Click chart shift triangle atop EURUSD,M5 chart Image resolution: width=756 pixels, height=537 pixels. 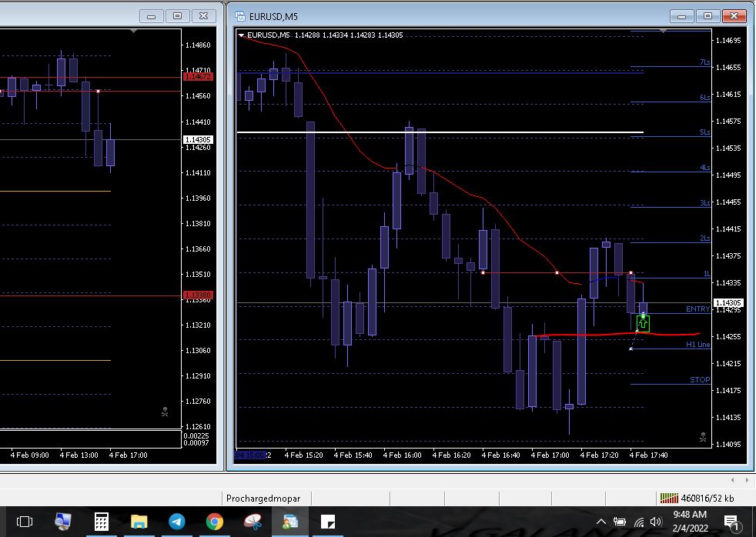tap(664, 31)
